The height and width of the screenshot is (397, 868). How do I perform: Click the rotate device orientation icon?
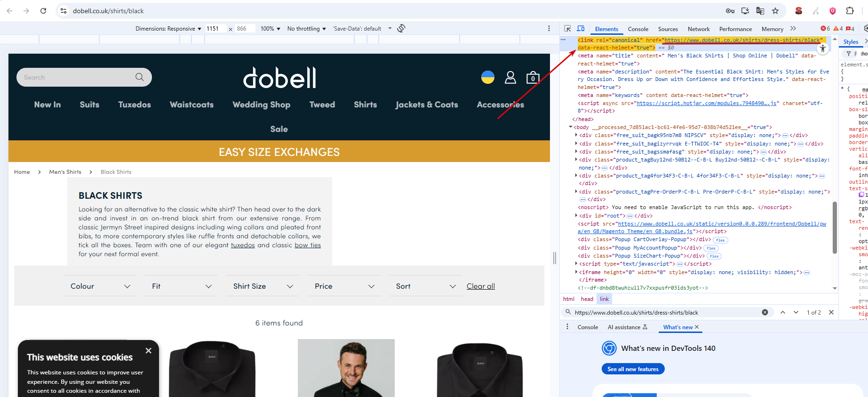pyautogui.click(x=401, y=29)
